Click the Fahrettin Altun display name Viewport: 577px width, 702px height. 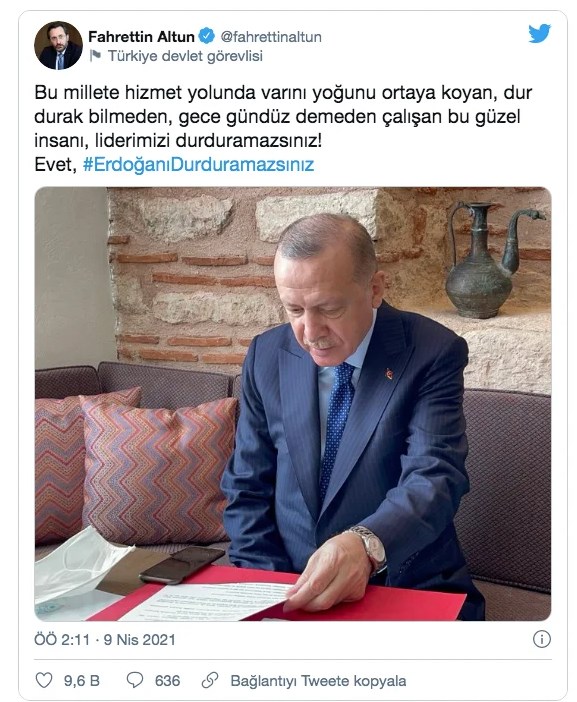(x=141, y=36)
